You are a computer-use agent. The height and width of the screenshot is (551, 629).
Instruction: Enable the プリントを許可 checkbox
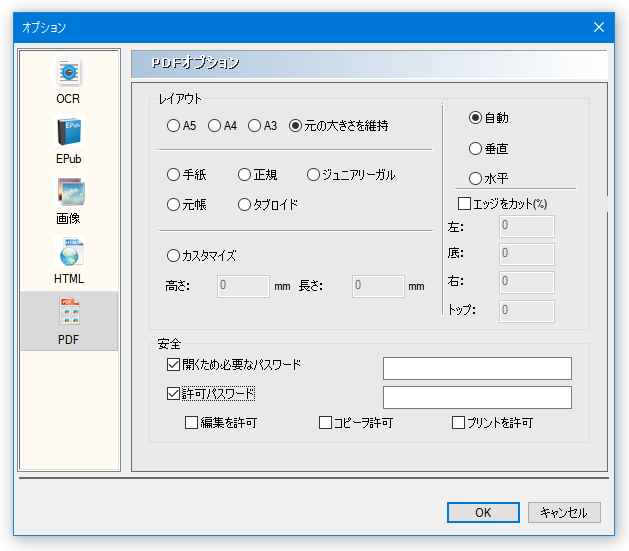[459, 422]
